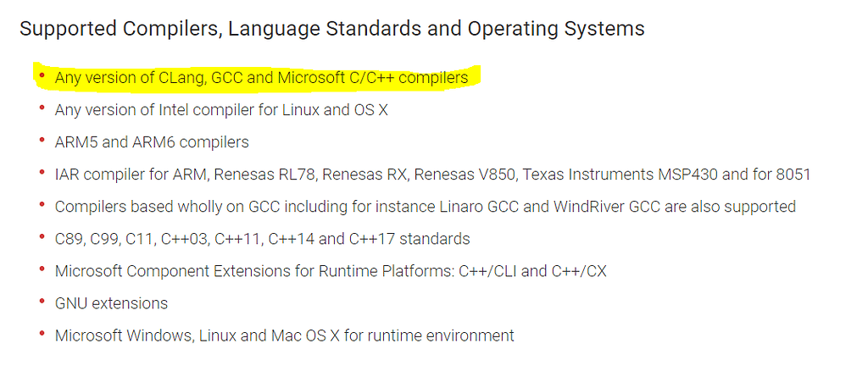Click the red bullet before the highlighted line
The width and height of the screenshot is (868, 366).
42,75
